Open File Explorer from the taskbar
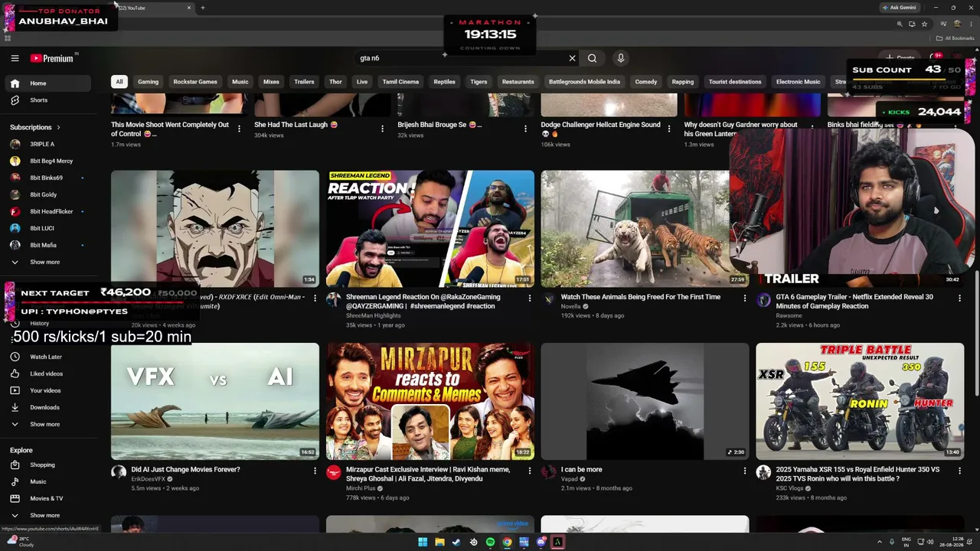 439,542
